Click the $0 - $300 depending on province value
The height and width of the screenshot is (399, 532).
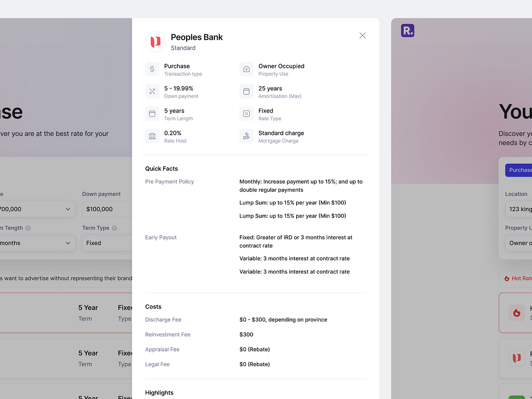tap(283, 320)
